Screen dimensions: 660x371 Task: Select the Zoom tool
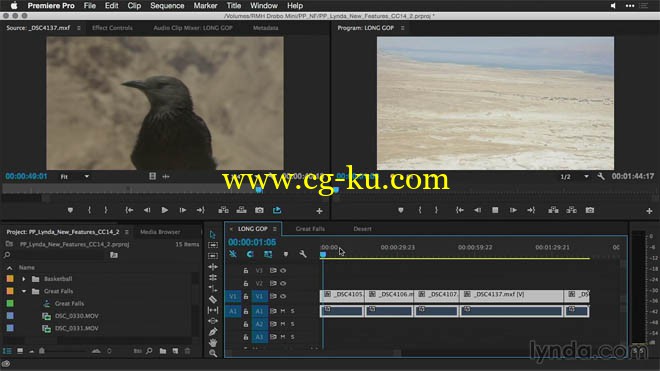[x=213, y=354]
